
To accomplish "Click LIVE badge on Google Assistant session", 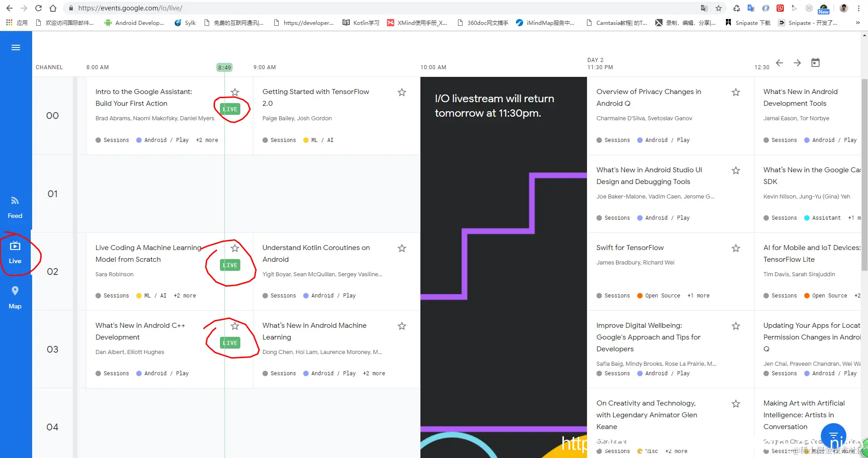I will pyautogui.click(x=230, y=109).
